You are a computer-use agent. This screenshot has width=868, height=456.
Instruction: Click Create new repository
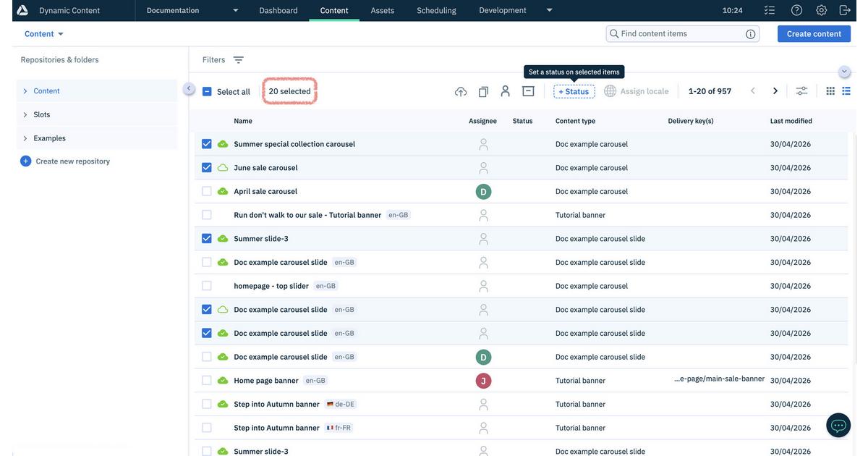[x=65, y=161]
